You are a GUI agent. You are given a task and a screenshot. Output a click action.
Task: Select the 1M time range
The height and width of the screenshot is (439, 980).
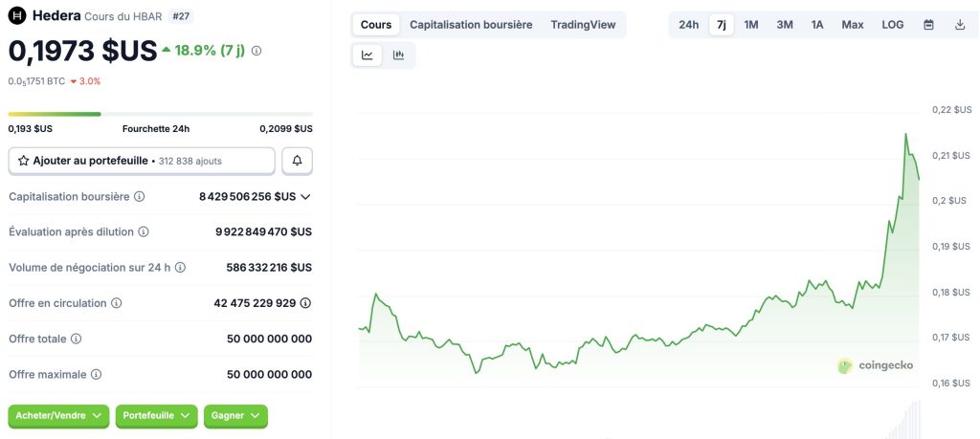tap(751, 25)
